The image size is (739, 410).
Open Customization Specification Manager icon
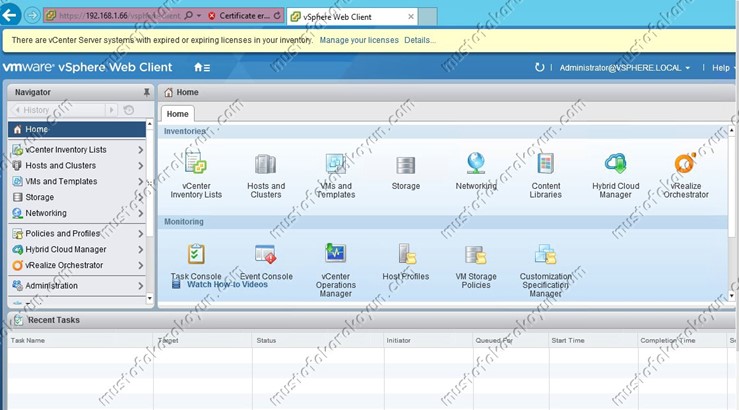tap(545, 254)
